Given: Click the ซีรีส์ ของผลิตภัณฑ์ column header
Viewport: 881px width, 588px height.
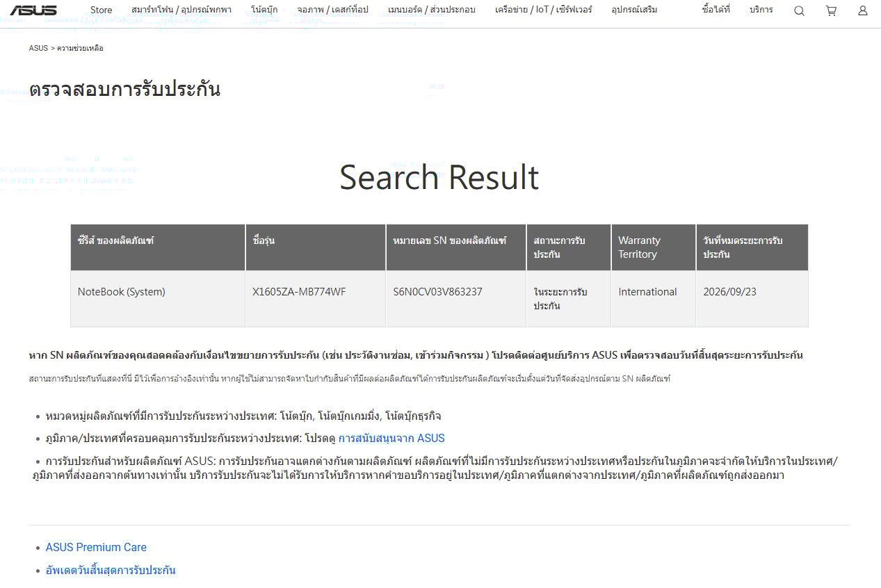Looking at the screenshot, I should pyautogui.click(x=158, y=247).
